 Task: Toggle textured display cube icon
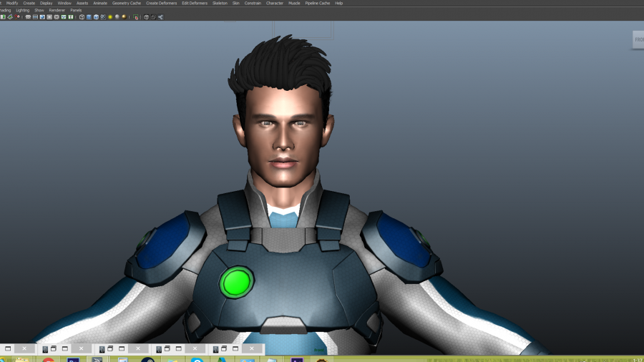pyautogui.click(x=103, y=16)
